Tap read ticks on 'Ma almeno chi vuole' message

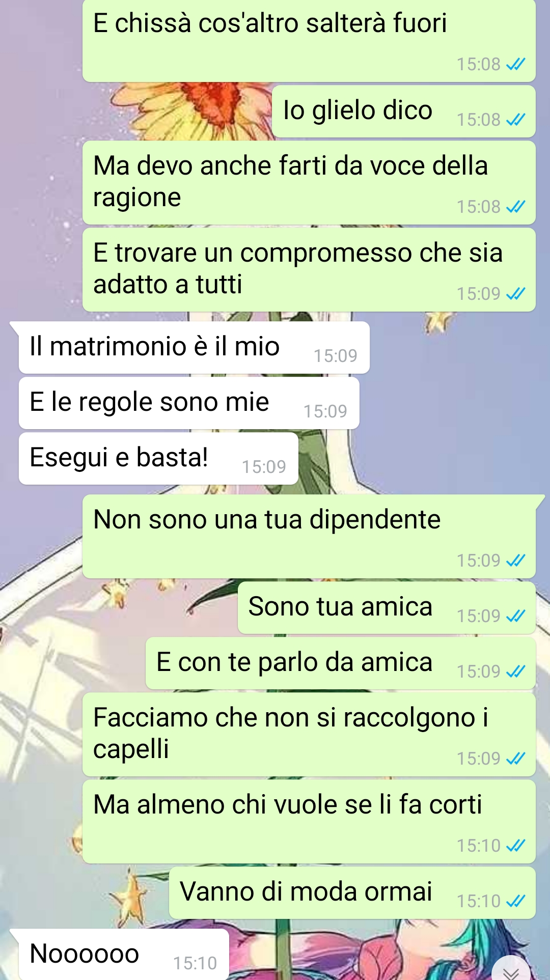(516, 846)
